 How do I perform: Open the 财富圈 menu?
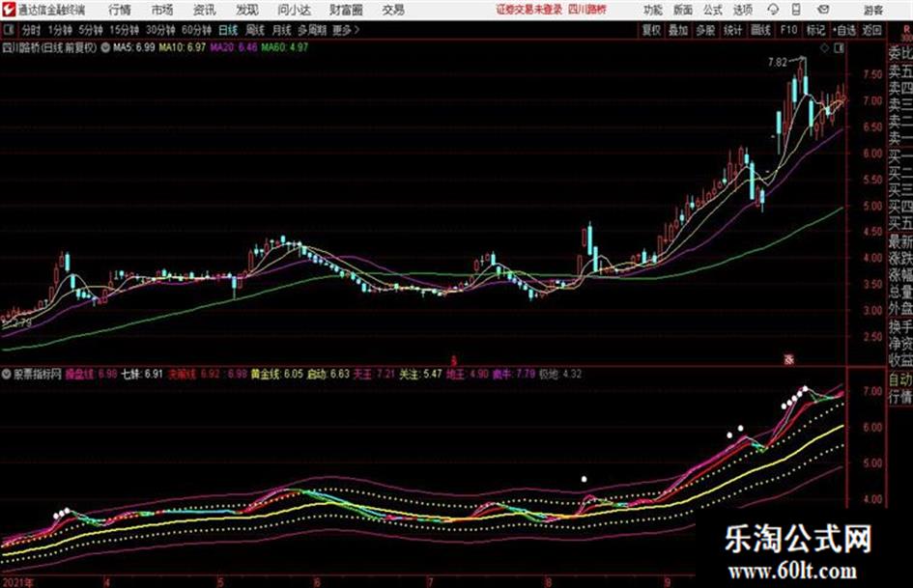(346, 10)
